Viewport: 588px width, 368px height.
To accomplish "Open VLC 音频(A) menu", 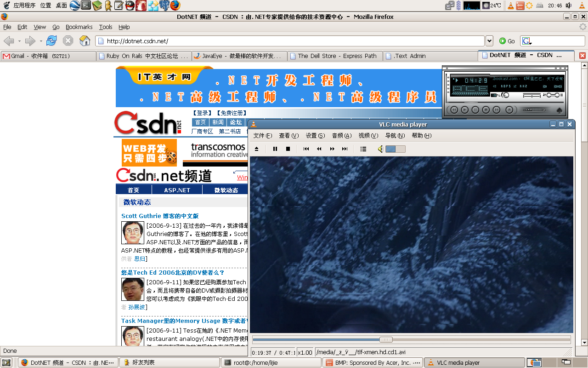I will point(342,136).
